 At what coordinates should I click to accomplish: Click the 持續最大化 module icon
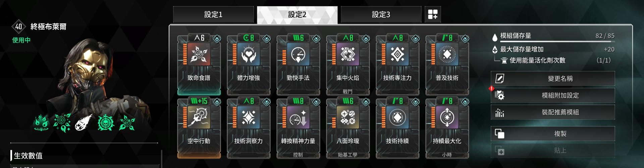[x=447, y=117]
